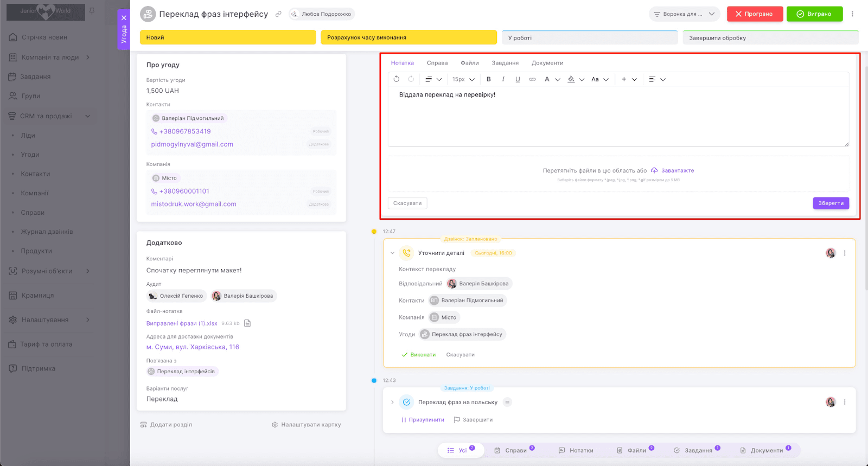Open the paragraph style dropdown
This screenshot has height=466, width=868.
pos(433,79)
